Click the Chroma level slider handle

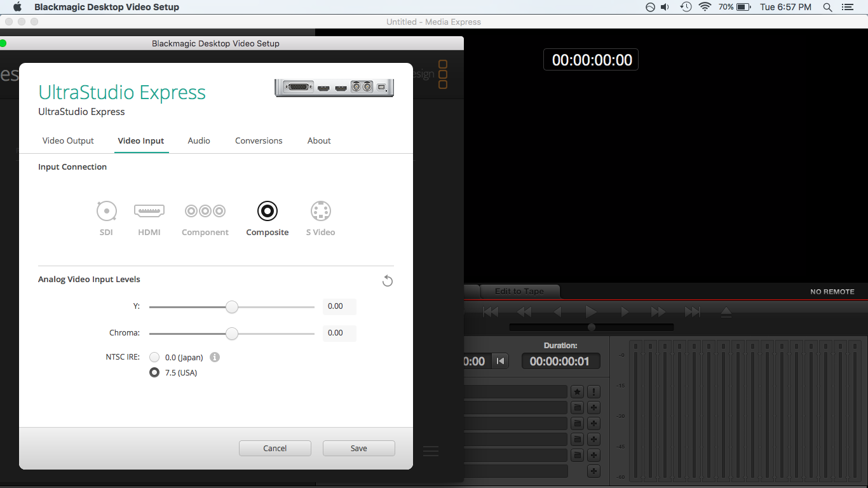(232, 334)
